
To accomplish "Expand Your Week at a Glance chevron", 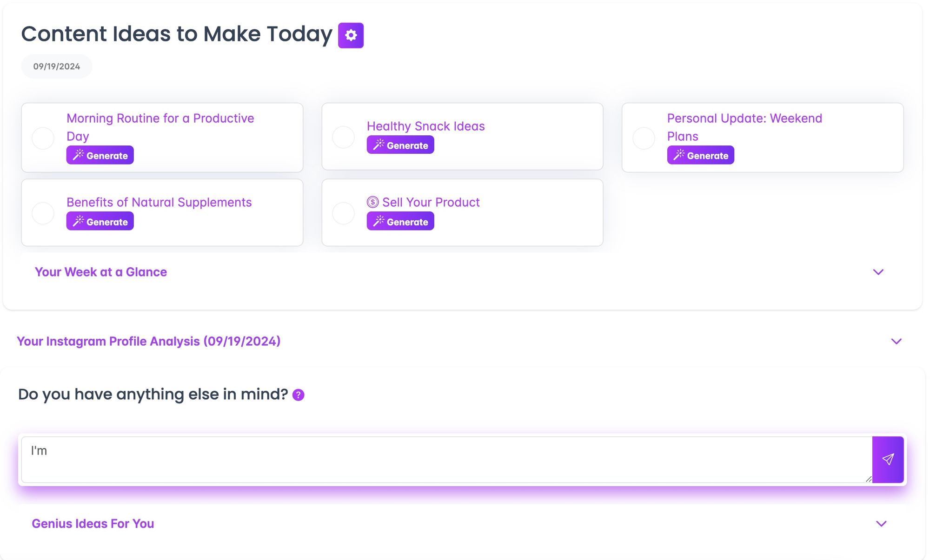I will click(x=878, y=272).
